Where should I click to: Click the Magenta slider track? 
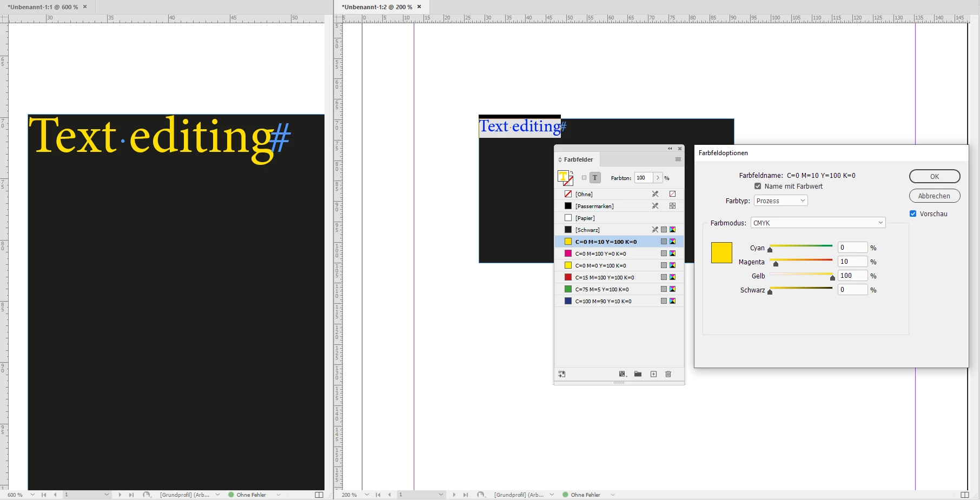pyautogui.click(x=801, y=260)
